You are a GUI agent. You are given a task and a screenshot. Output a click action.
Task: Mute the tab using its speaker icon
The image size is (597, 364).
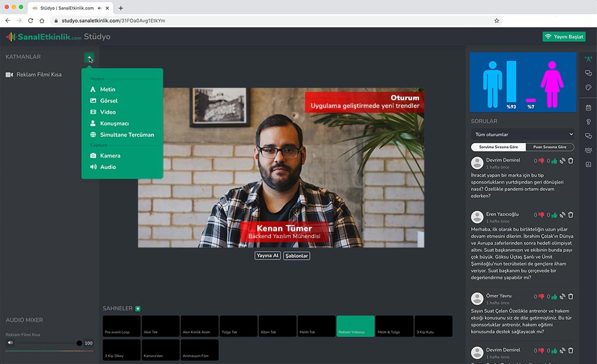pyautogui.click(x=100, y=8)
